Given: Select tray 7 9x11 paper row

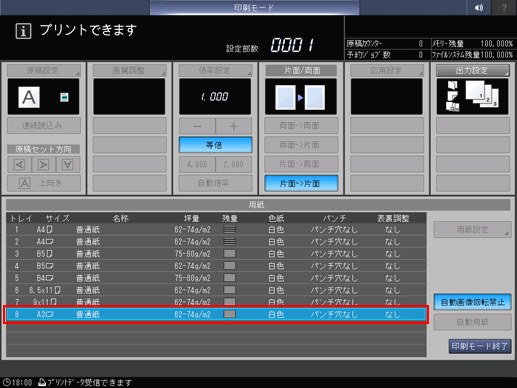Looking at the screenshot, I should pyautogui.click(x=216, y=301).
